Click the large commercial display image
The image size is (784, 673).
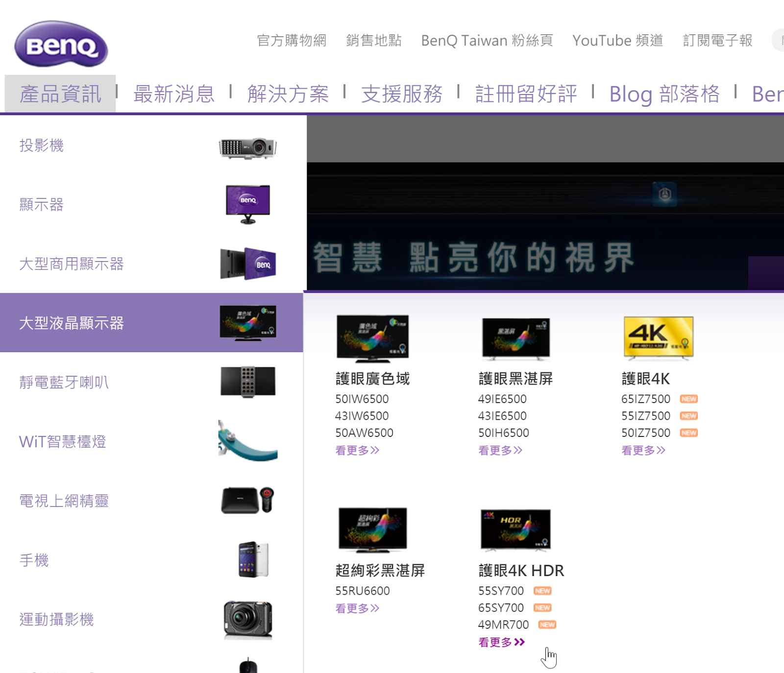click(248, 264)
